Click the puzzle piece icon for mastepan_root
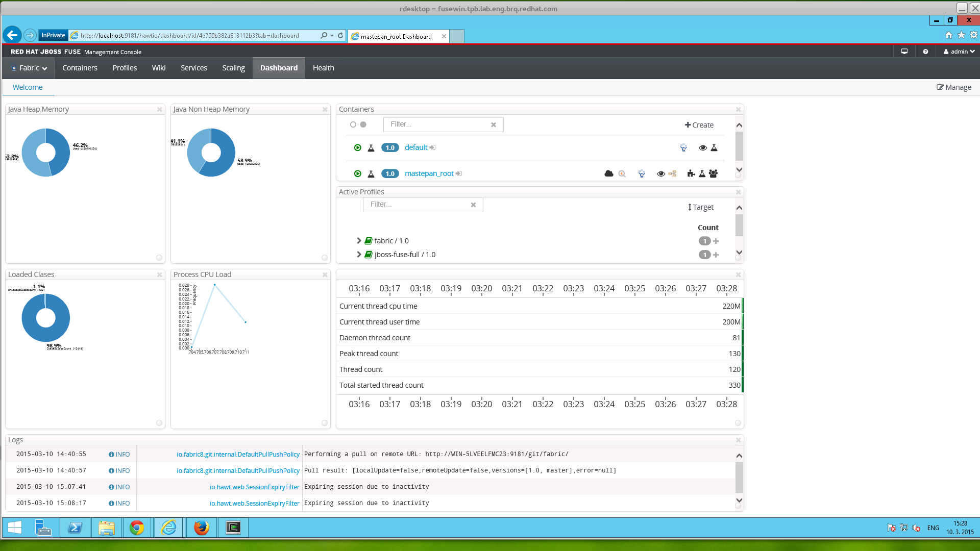This screenshot has height=551, width=980. pos(691,173)
